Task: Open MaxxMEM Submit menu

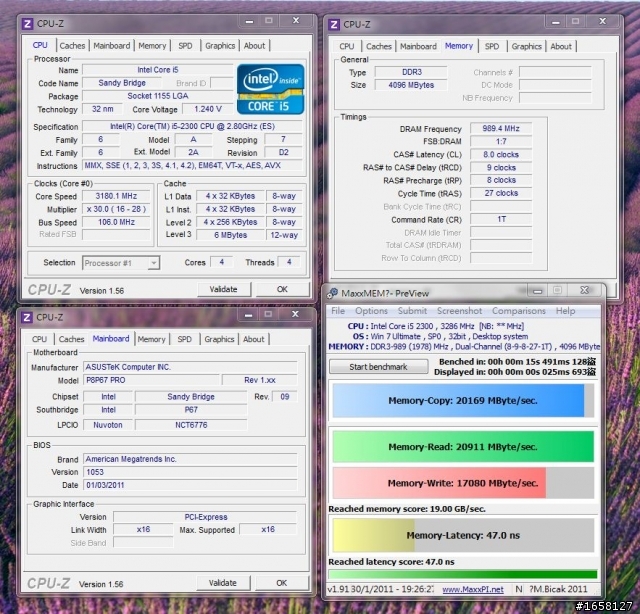Action: [412, 311]
